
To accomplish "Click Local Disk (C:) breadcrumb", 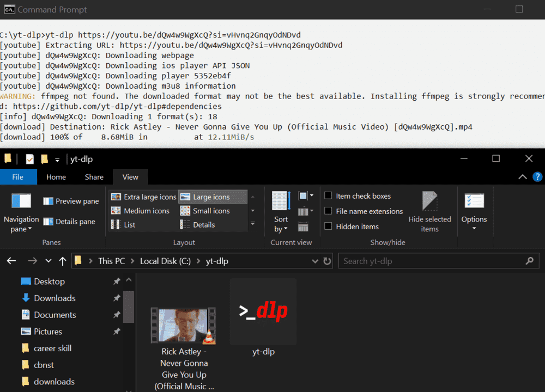I will [x=165, y=261].
